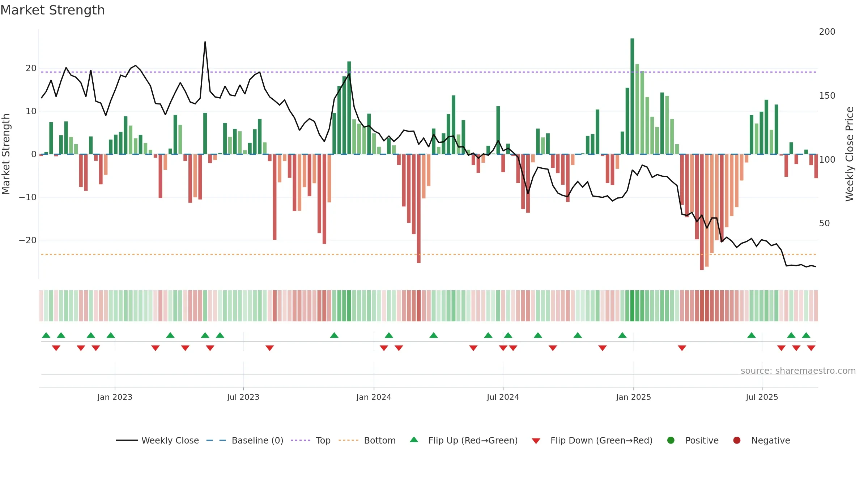Click the green triangle icon in the legend

[x=414, y=440]
